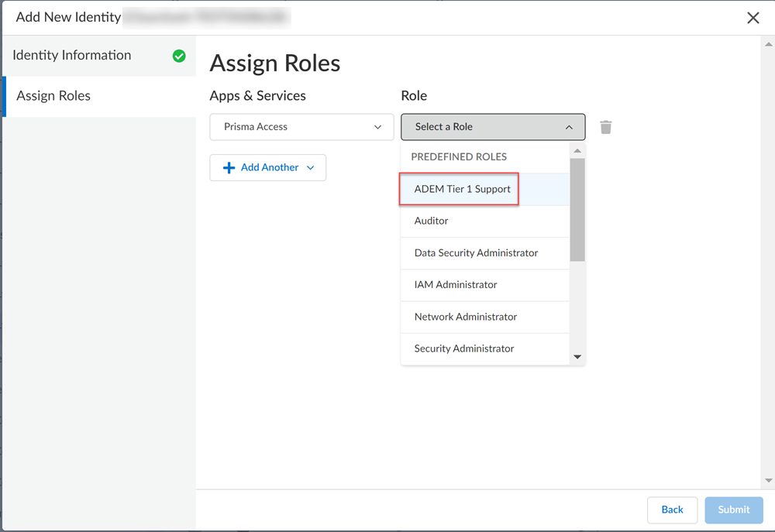
Task: Go to the Identity Information step
Action: (72, 56)
